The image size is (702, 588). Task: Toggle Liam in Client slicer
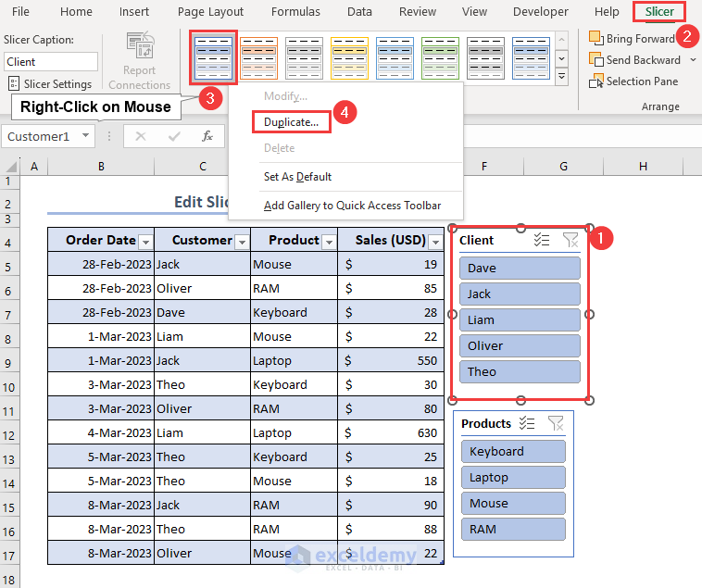pos(520,320)
